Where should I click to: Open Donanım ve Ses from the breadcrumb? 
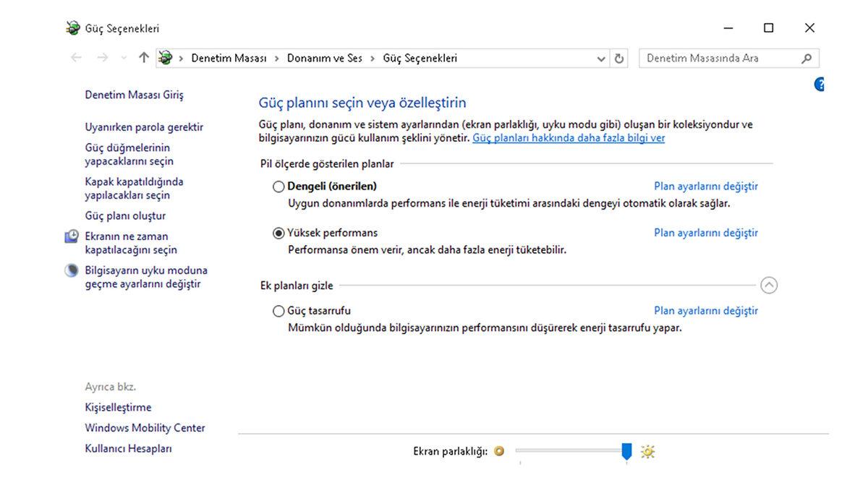point(323,58)
